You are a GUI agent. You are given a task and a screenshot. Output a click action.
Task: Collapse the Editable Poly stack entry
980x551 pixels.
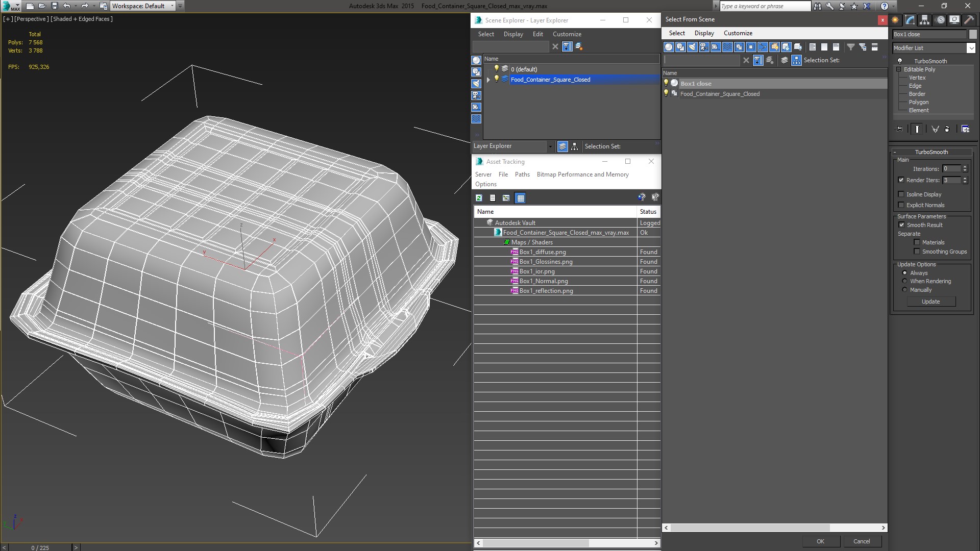[898, 69]
